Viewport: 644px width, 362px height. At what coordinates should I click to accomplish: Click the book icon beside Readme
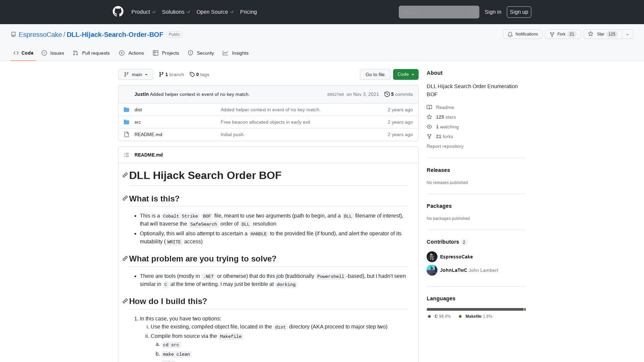(429, 107)
